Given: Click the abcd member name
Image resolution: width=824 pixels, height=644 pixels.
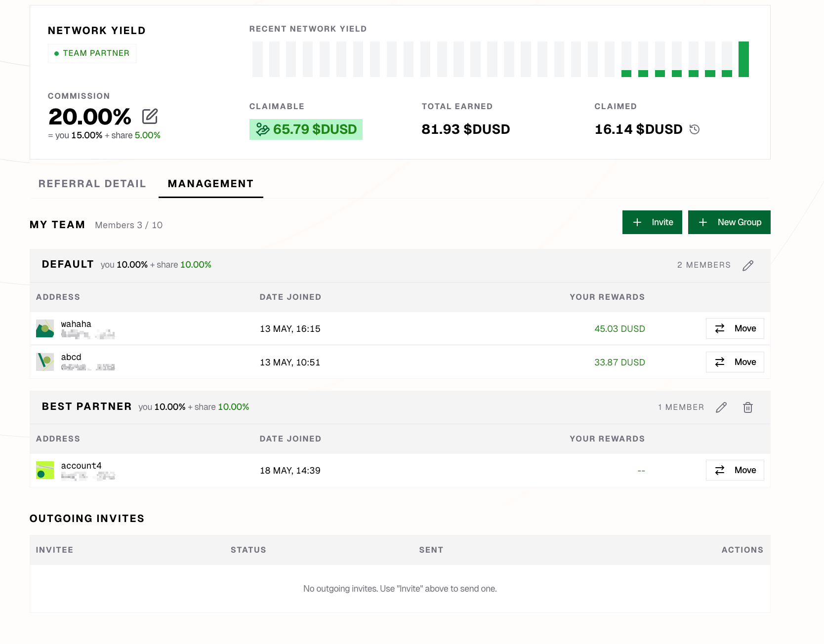Looking at the screenshot, I should pyautogui.click(x=71, y=357).
